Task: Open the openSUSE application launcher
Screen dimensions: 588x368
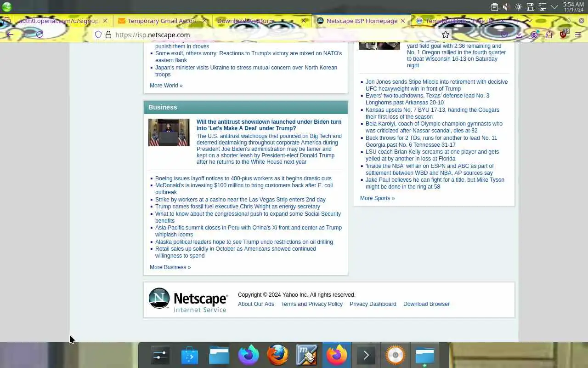Action: click(x=7, y=6)
